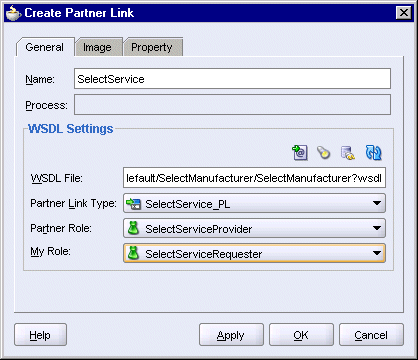This screenshot has width=418, height=360.
Task: Confirm with the OK button
Action: (x=301, y=335)
